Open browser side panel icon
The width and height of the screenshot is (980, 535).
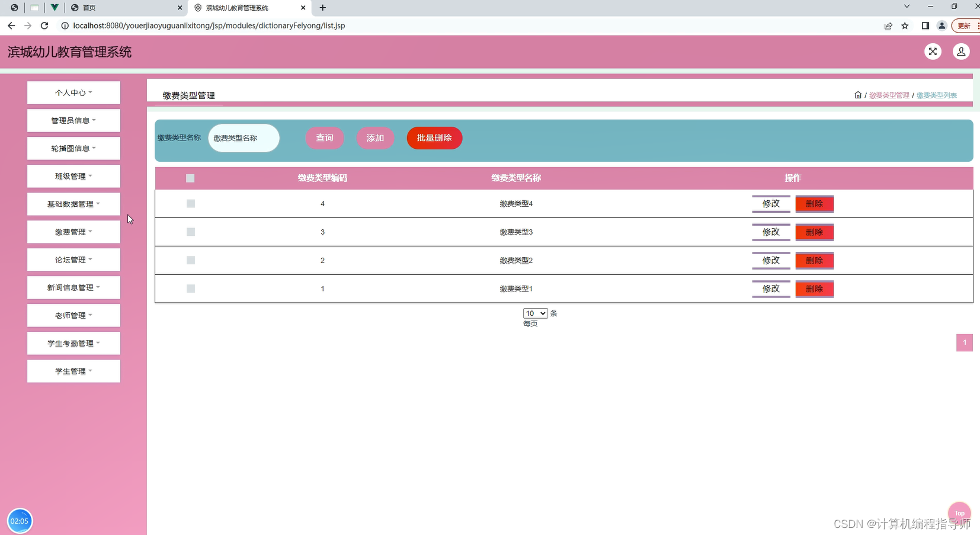[925, 25]
